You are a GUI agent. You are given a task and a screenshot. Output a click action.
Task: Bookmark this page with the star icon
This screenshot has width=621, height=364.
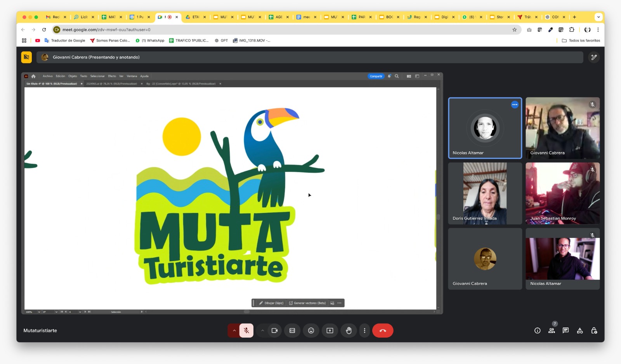[514, 29]
